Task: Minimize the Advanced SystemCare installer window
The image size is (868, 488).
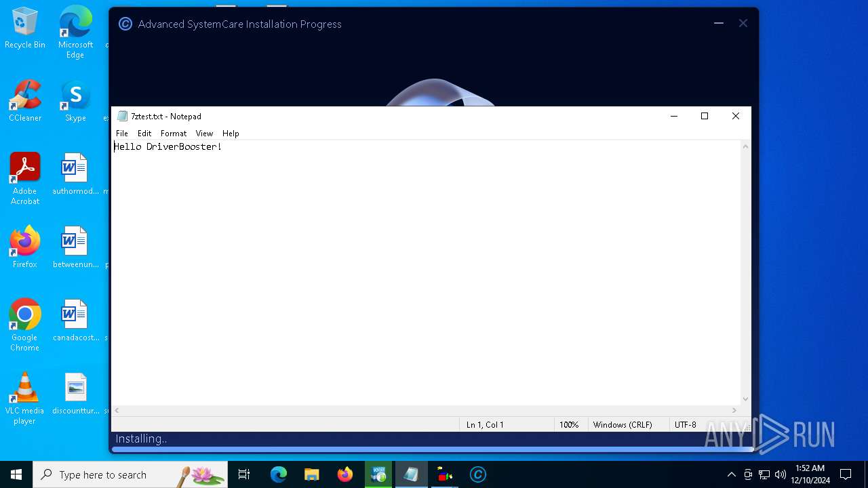Action: coord(719,24)
